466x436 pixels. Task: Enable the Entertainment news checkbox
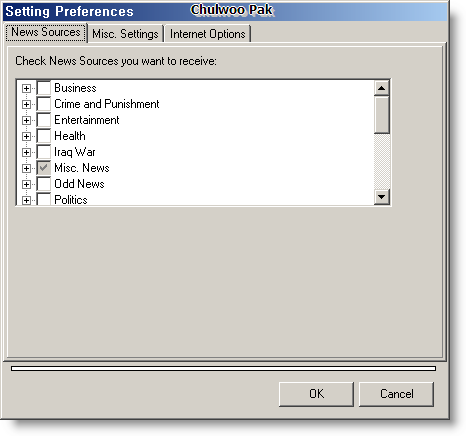(x=44, y=120)
